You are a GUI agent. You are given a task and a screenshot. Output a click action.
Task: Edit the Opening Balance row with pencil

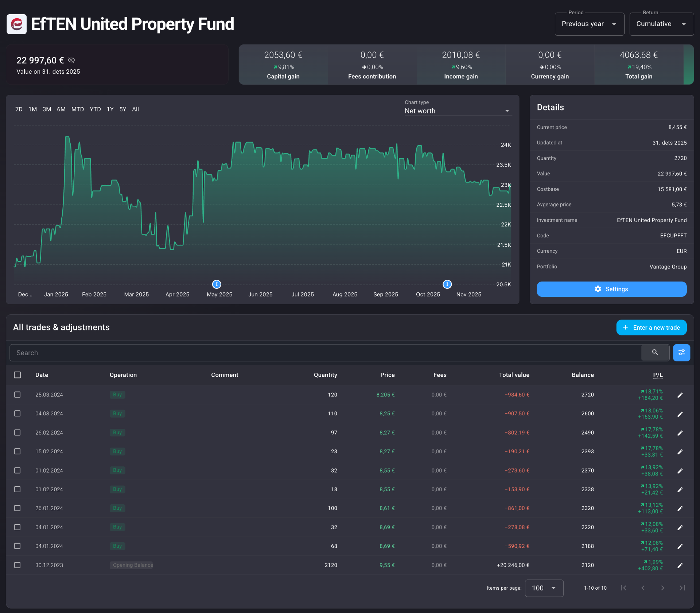pyautogui.click(x=680, y=565)
